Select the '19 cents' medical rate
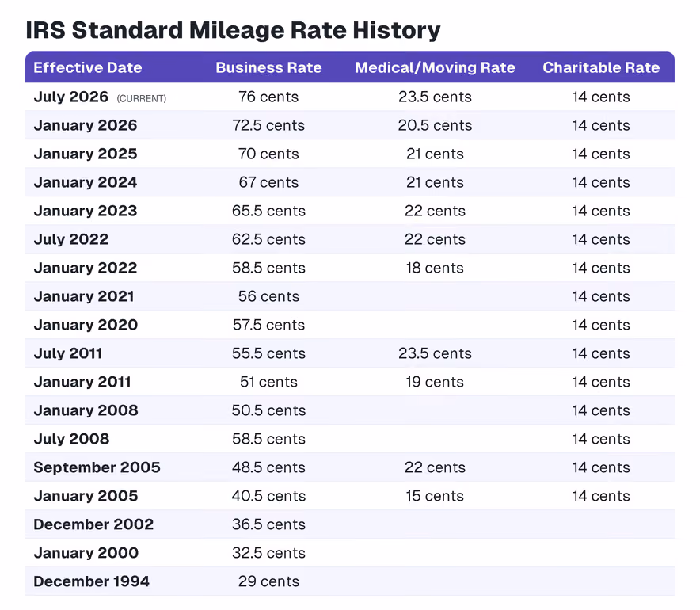The image size is (700, 610). click(x=435, y=383)
